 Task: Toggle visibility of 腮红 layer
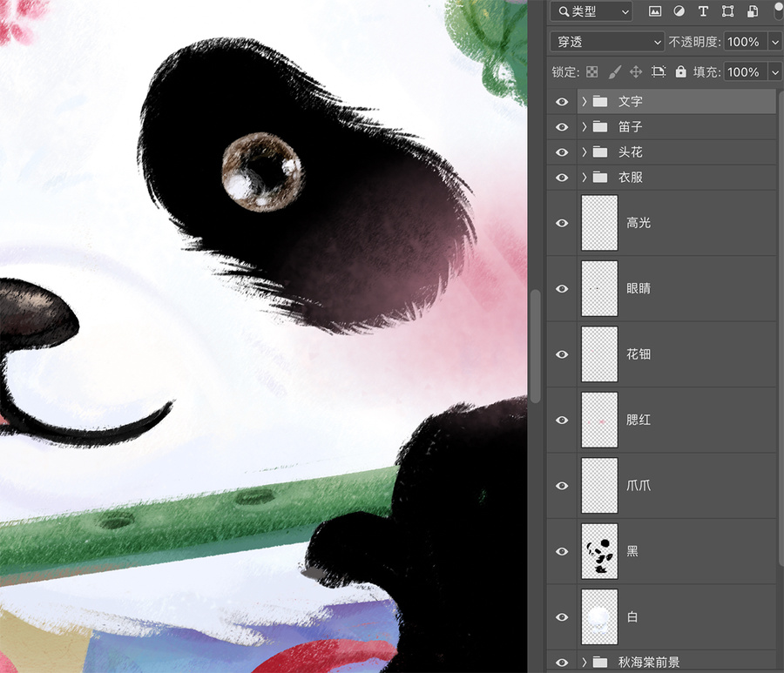point(562,421)
